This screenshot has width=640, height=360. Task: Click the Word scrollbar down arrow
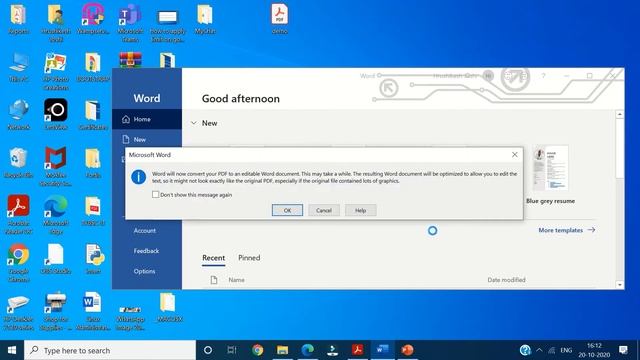click(620, 284)
